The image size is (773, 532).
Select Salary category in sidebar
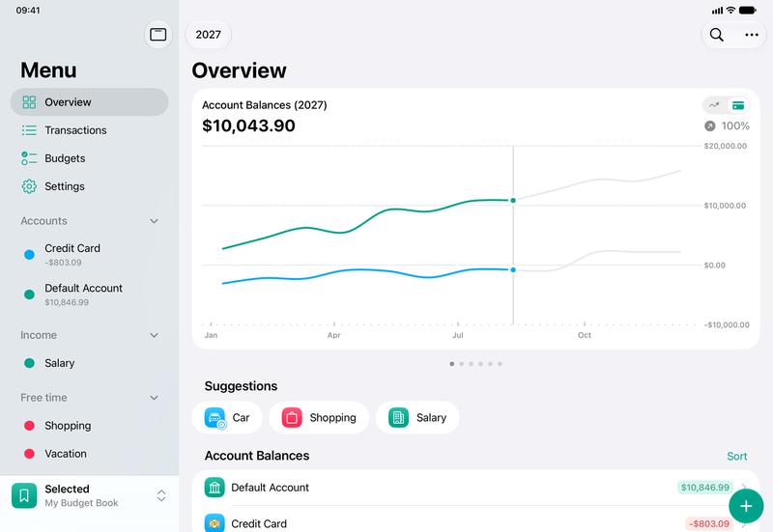point(89,363)
